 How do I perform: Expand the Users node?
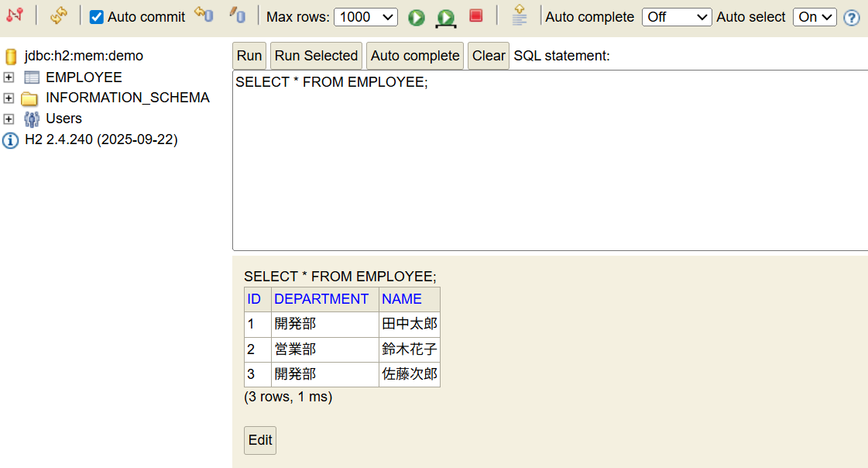click(x=9, y=119)
